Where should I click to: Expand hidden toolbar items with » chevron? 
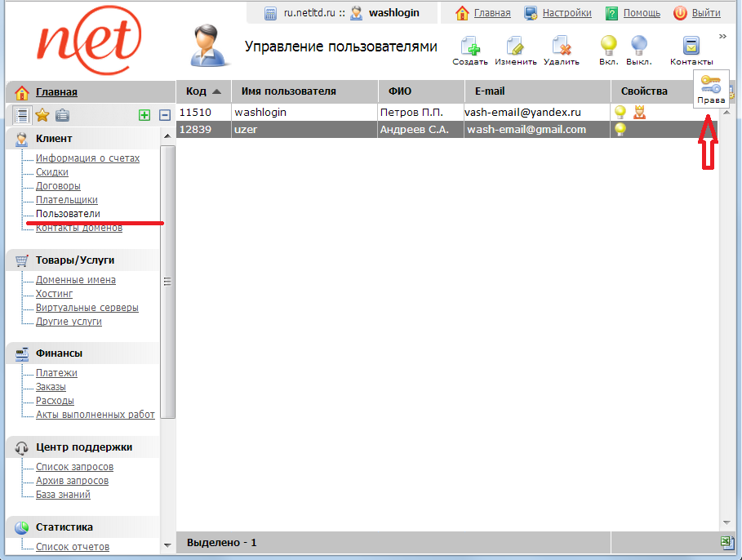[x=722, y=36]
